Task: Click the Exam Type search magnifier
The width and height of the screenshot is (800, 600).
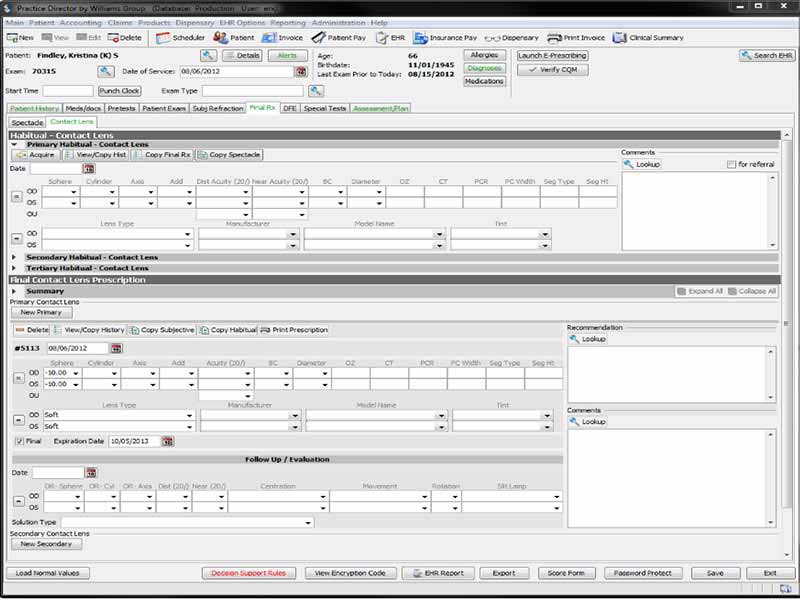Action: [x=316, y=91]
